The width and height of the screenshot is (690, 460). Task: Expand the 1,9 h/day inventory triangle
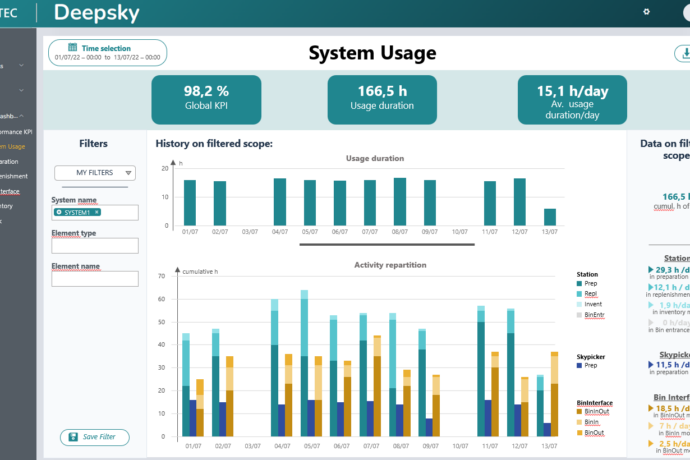650,305
